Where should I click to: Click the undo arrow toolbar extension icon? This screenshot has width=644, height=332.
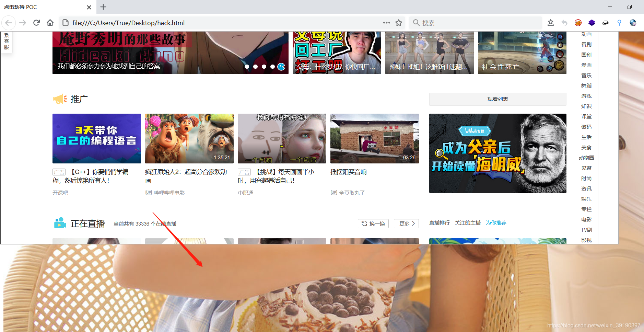pos(564,23)
